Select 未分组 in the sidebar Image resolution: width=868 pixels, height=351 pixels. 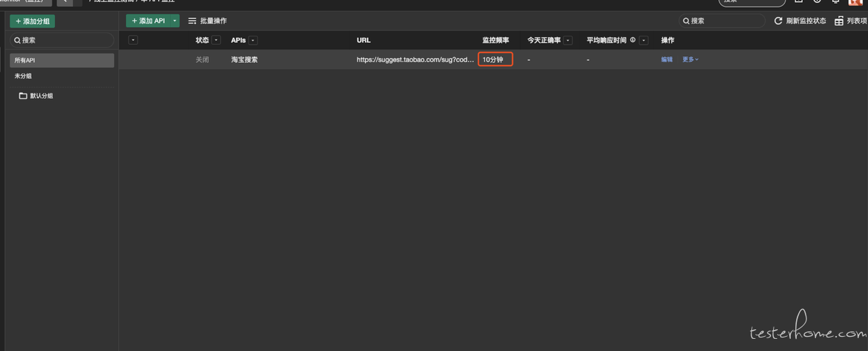[x=23, y=76]
